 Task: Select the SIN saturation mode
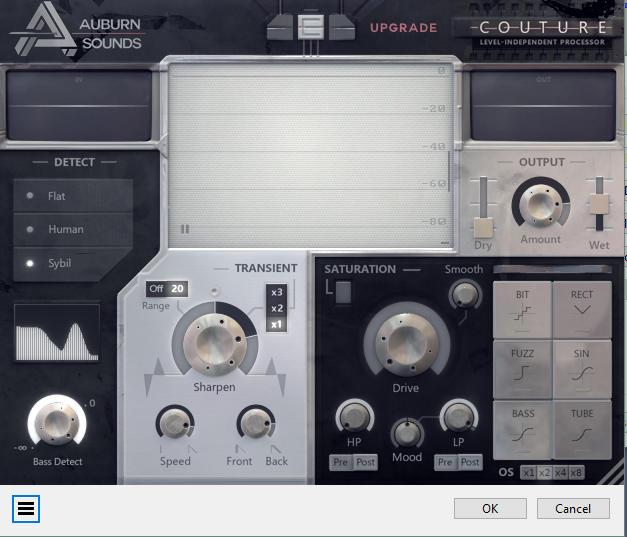pyautogui.click(x=582, y=369)
